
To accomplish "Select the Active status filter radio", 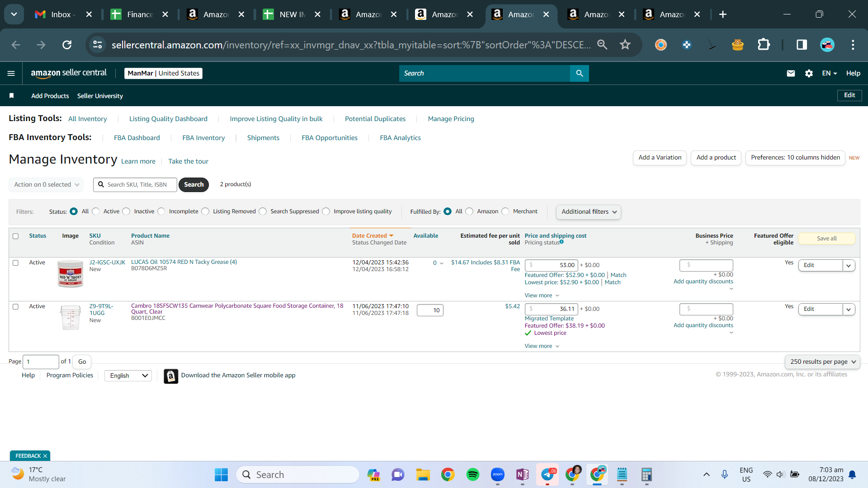I will coord(96,211).
